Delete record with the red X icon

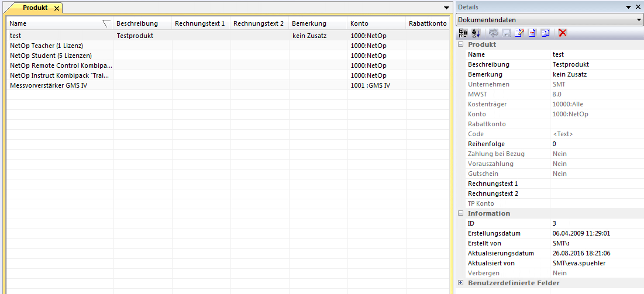coord(563,33)
